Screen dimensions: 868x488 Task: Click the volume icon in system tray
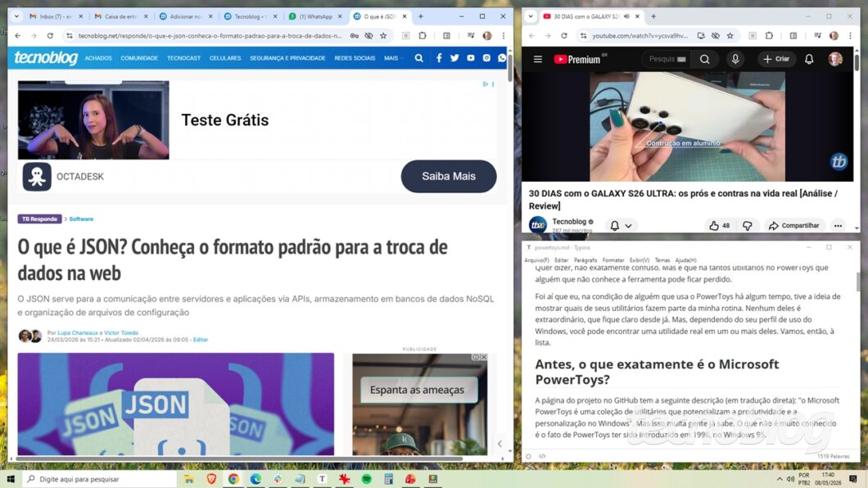point(790,479)
